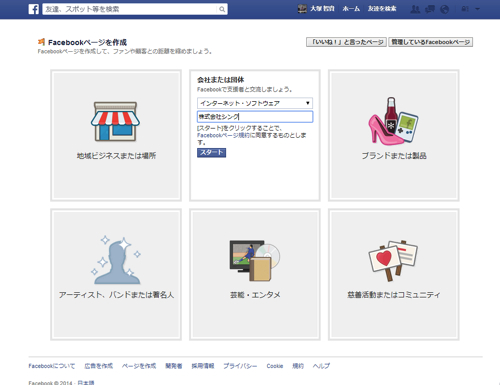This screenshot has width=500, height=385.
Task: Open 広告を作成 footer link
Action: coord(98,366)
